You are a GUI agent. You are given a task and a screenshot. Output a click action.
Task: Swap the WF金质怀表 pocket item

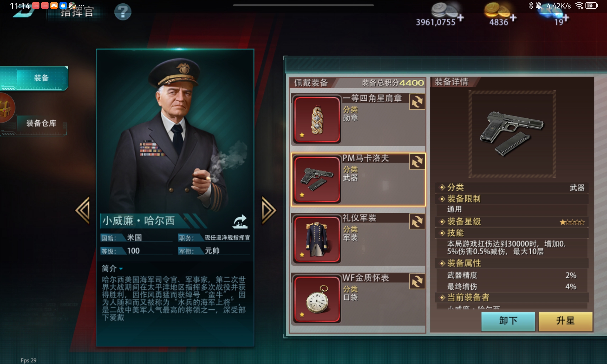click(x=417, y=281)
